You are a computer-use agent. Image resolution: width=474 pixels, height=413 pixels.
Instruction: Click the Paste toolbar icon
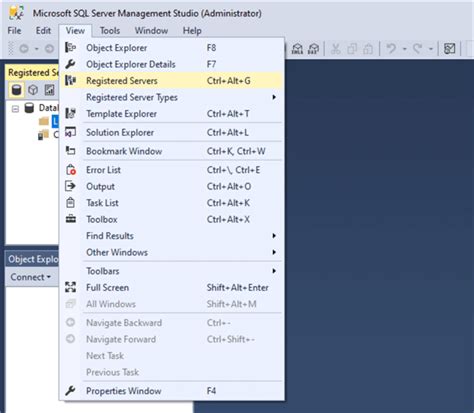[368, 49]
